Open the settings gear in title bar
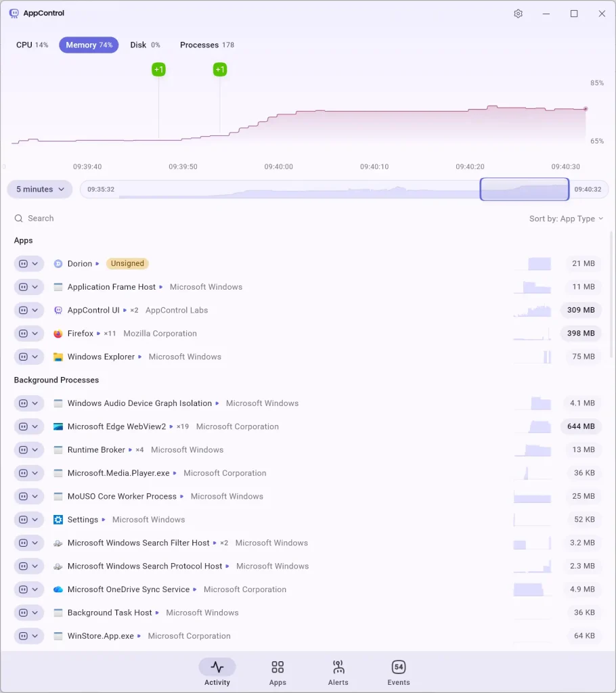This screenshot has height=693, width=616. coord(518,14)
